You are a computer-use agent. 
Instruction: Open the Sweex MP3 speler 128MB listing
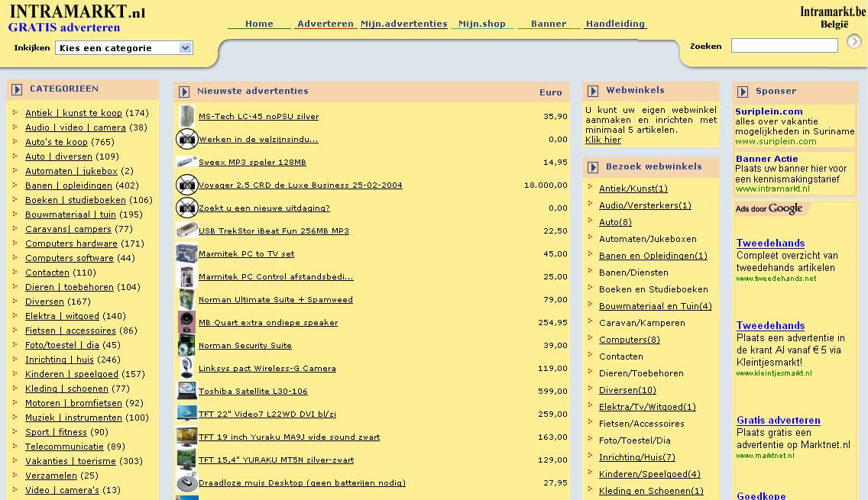(252, 162)
